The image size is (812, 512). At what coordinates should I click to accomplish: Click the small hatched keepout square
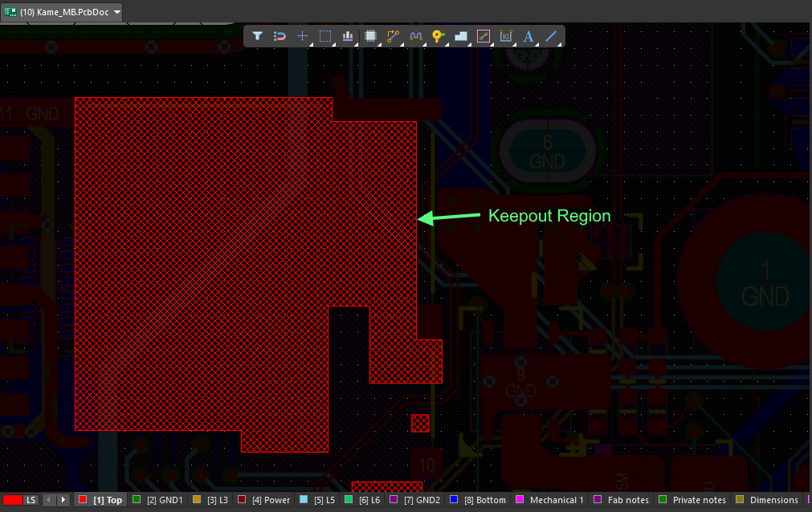[420, 423]
